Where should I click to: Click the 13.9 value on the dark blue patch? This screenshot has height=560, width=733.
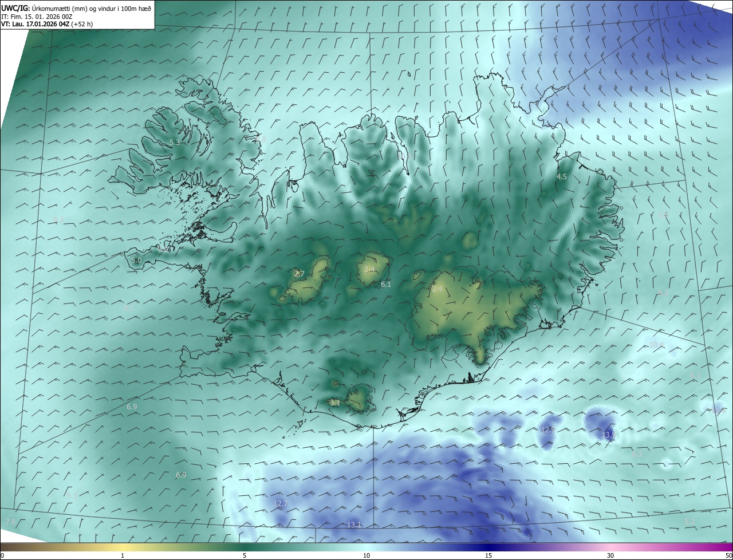610,436
